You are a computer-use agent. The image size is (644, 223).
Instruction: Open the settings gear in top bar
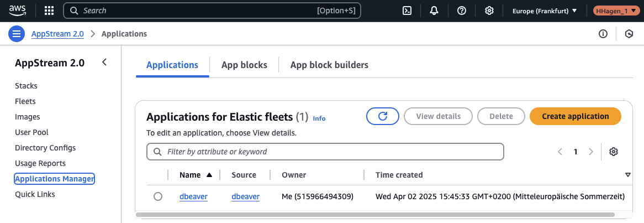489,11
